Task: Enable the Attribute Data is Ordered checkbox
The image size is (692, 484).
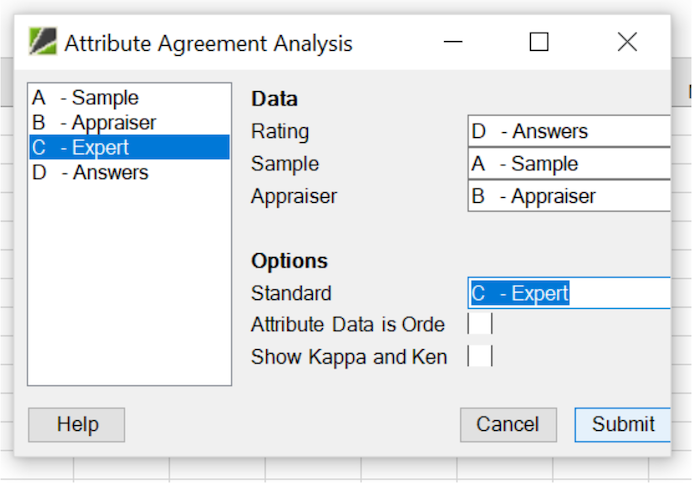Action: coord(480,324)
